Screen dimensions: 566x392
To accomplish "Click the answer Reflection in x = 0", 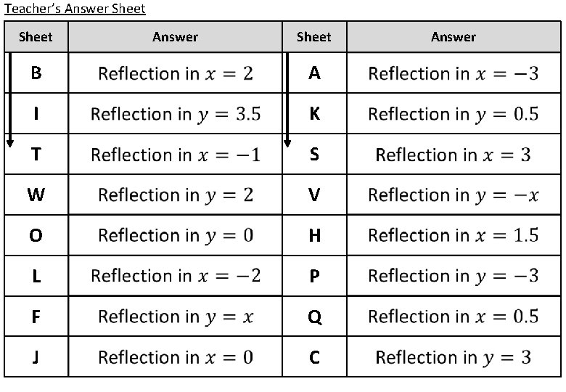I will [x=175, y=357].
